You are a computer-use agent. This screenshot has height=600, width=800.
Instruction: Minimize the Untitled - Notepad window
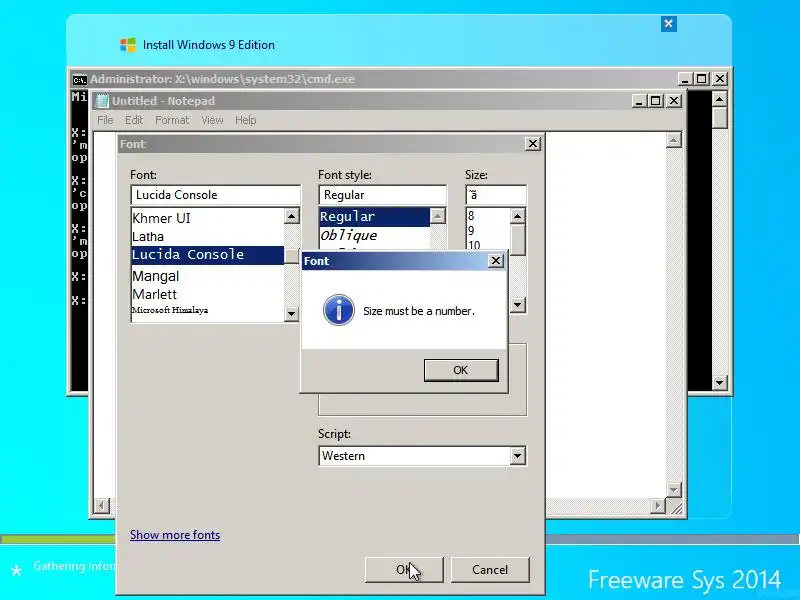pos(639,101)
